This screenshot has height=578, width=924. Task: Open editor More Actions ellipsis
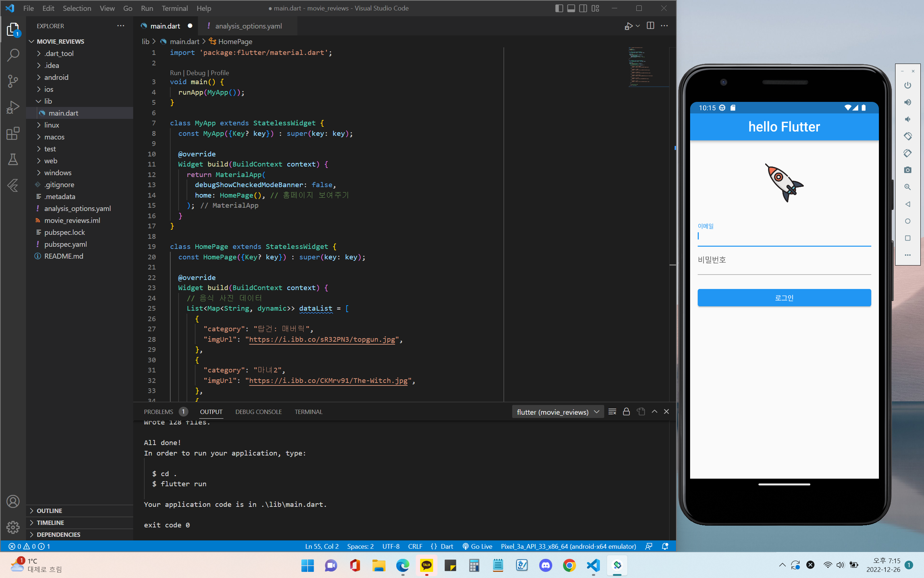point(664,26)
